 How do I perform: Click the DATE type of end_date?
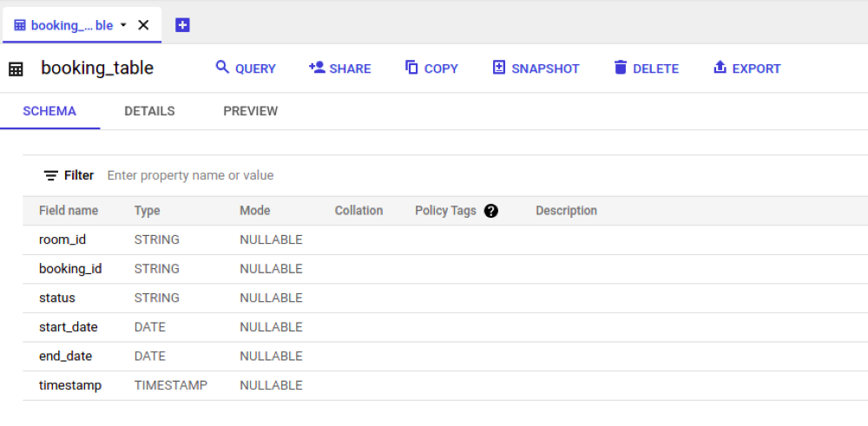pyautogui.click(x=150, y=357)
